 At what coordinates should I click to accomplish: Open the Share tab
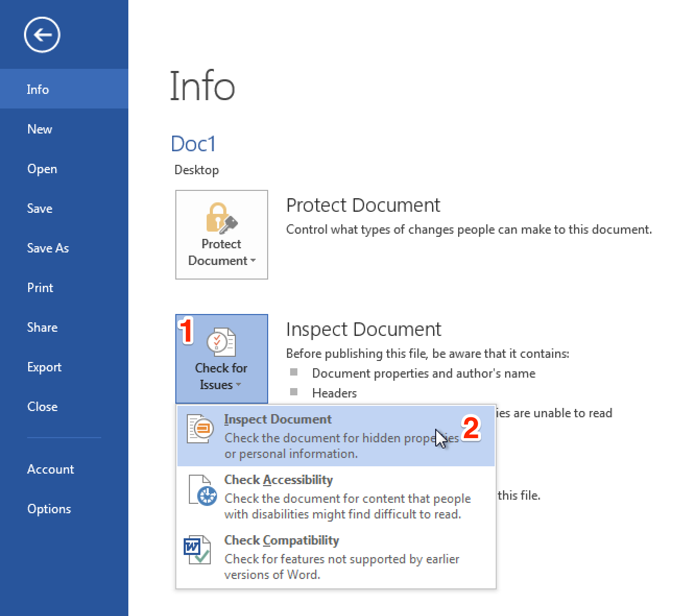[42, 328]
